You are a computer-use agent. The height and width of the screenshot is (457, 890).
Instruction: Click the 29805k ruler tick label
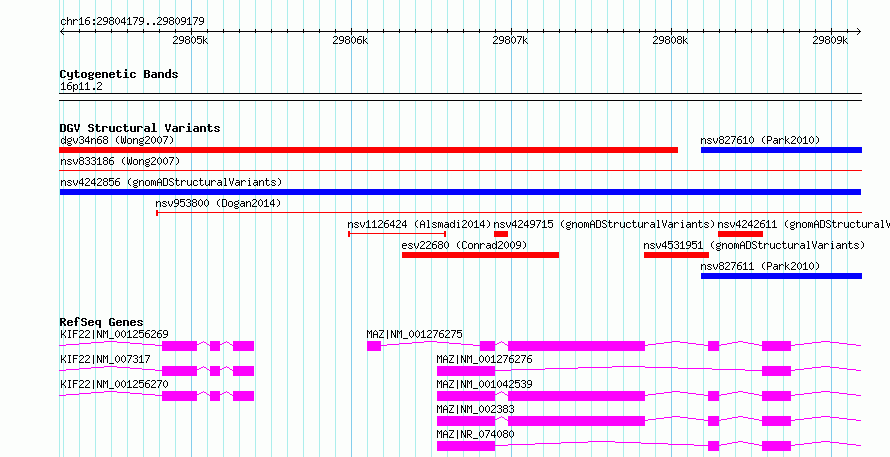(190, 40)
